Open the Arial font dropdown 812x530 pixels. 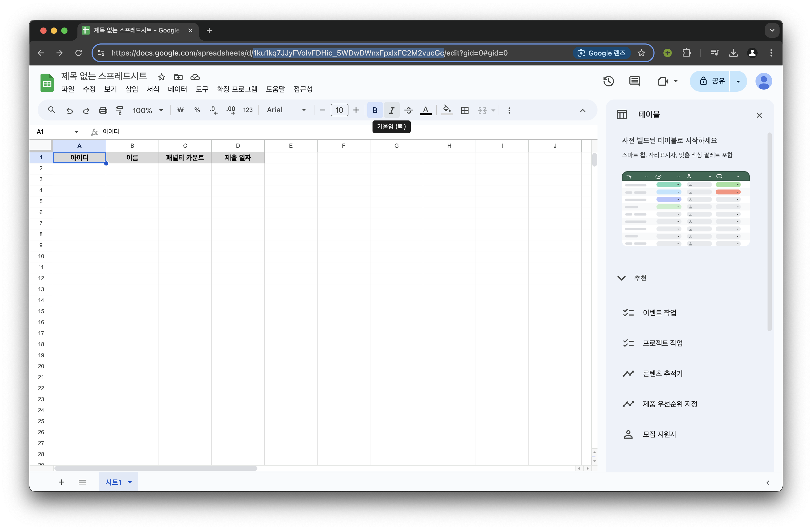coord(286,110)
